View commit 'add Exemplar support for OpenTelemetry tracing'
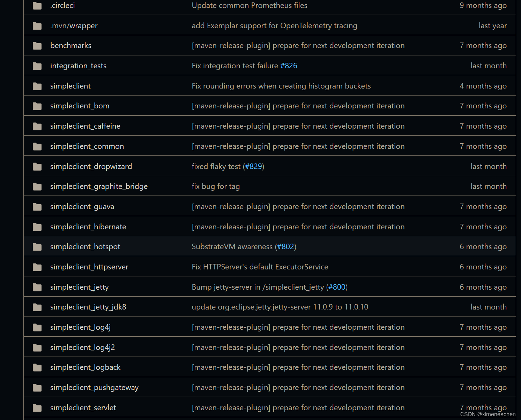521x420 pixels. (275, 26)
